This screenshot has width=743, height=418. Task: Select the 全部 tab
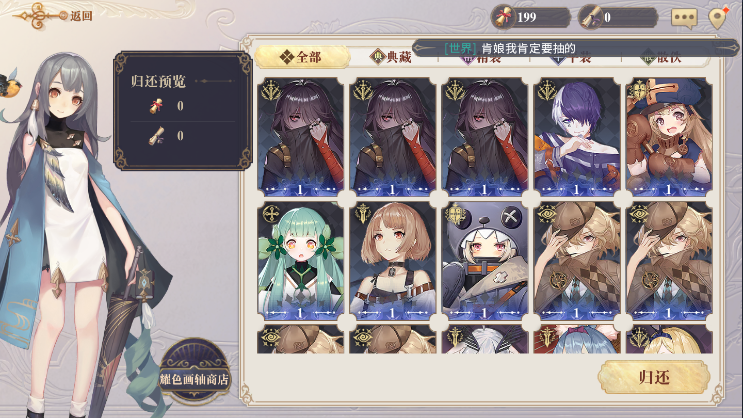(302, 57)
